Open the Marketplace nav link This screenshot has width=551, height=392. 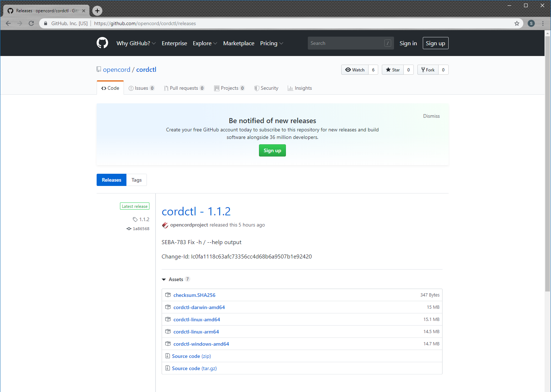(239, 43)
